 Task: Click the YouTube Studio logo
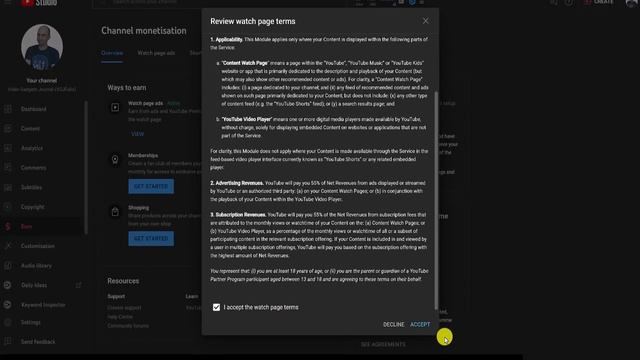39,3
